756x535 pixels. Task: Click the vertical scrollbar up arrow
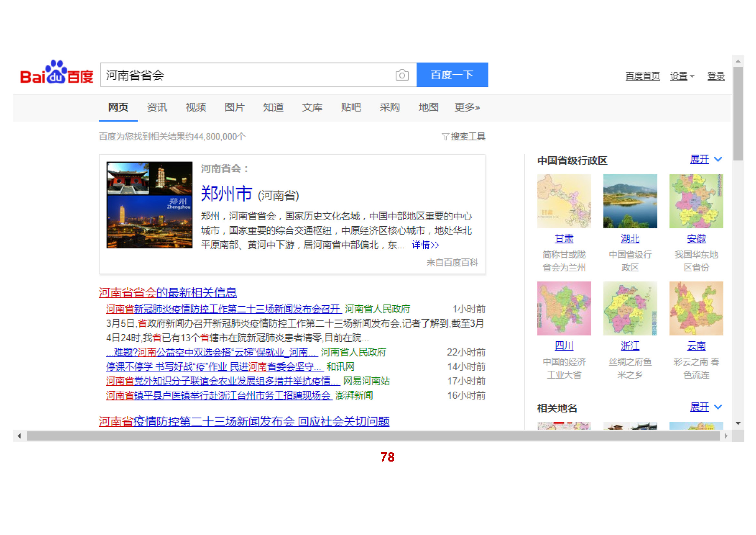click(738, 61)
